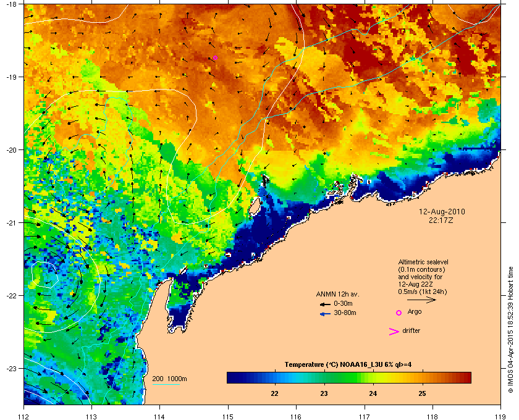Select the dark red end of the temperature colorbar
Viewport: 519px width, 420px height.
point(466,377)
